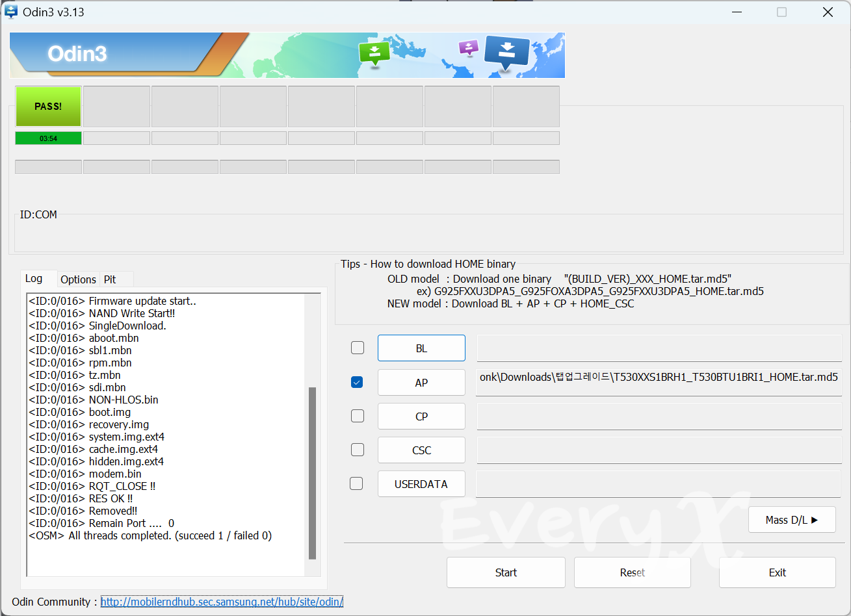Screen dimensions: 851x616
Task: Click the 'NON-HLOS.bin' log line
Action: coord(94,400)
